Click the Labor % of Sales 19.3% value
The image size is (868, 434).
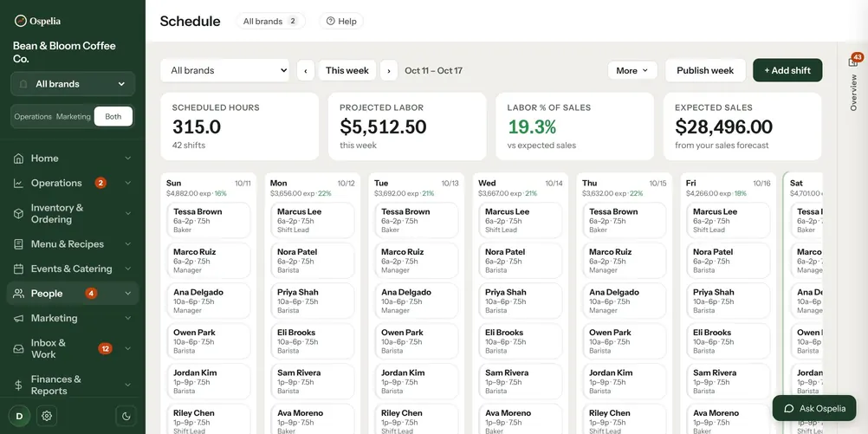(532, 126)
